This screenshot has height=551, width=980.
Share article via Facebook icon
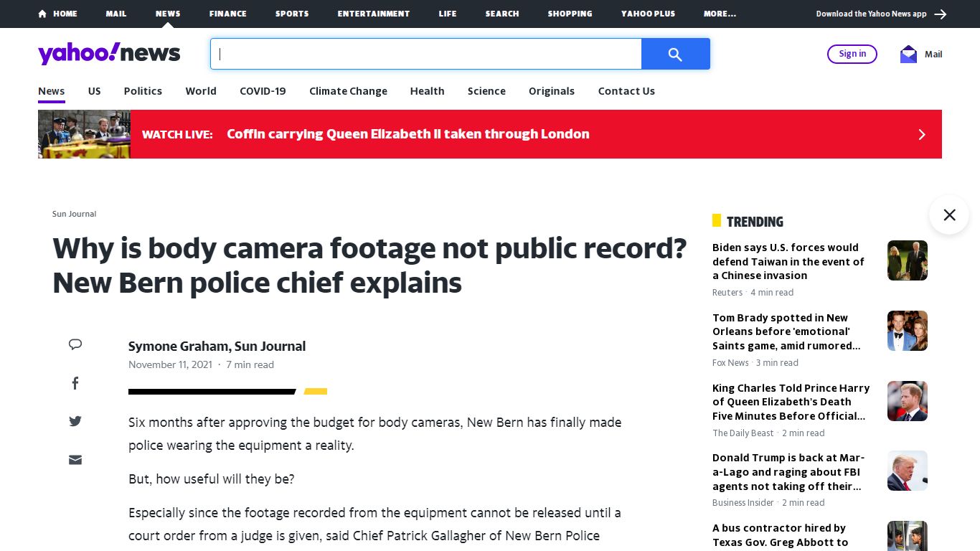point(75,383)
